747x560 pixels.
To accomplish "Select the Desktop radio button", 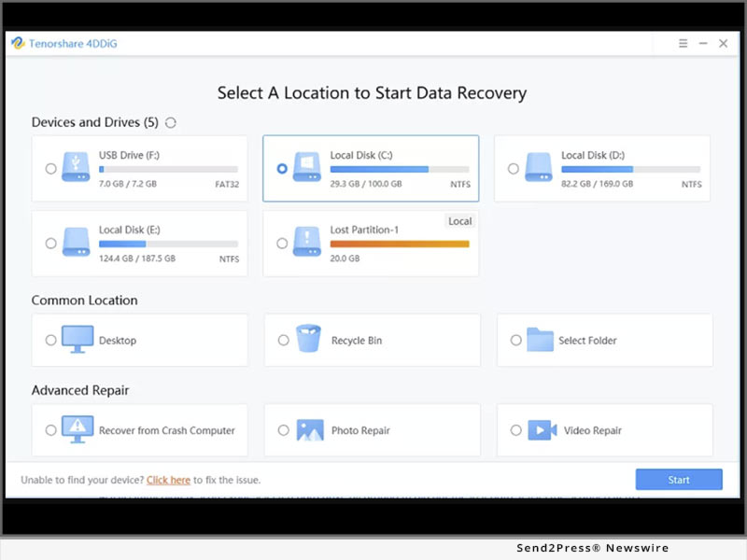I will tap(50, 340).
